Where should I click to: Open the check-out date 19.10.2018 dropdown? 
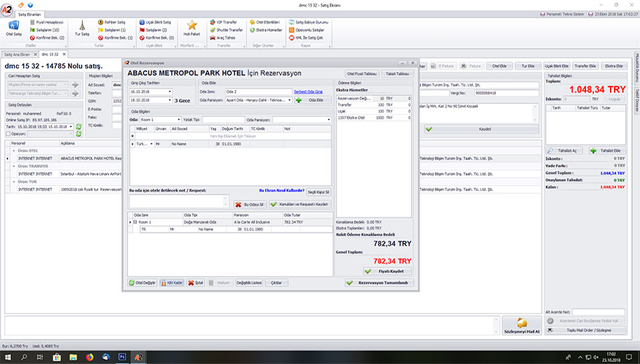point(170,100)
